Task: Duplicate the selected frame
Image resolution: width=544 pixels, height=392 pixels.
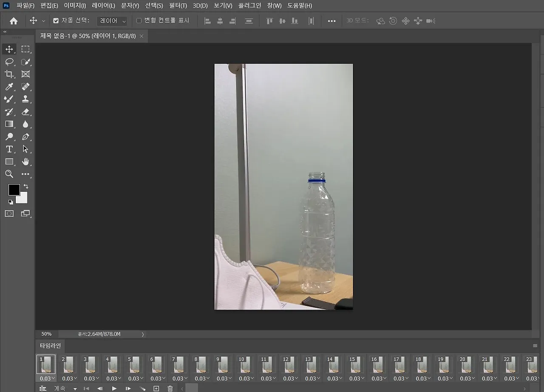Action: coord(156,389)
